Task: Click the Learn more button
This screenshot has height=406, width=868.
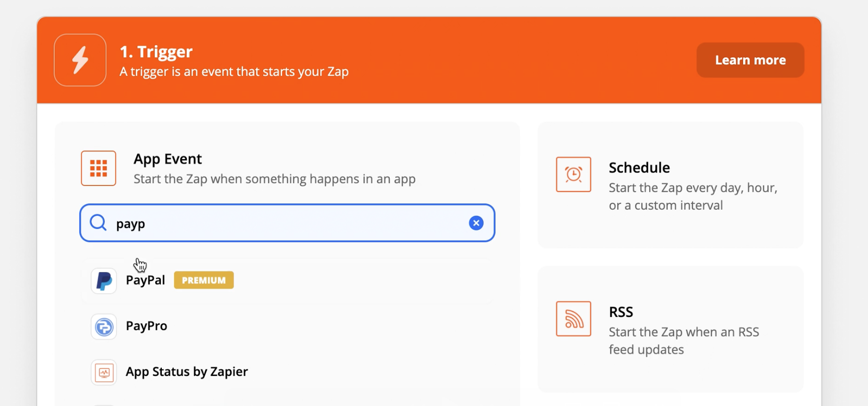Action: click(750, 60)
